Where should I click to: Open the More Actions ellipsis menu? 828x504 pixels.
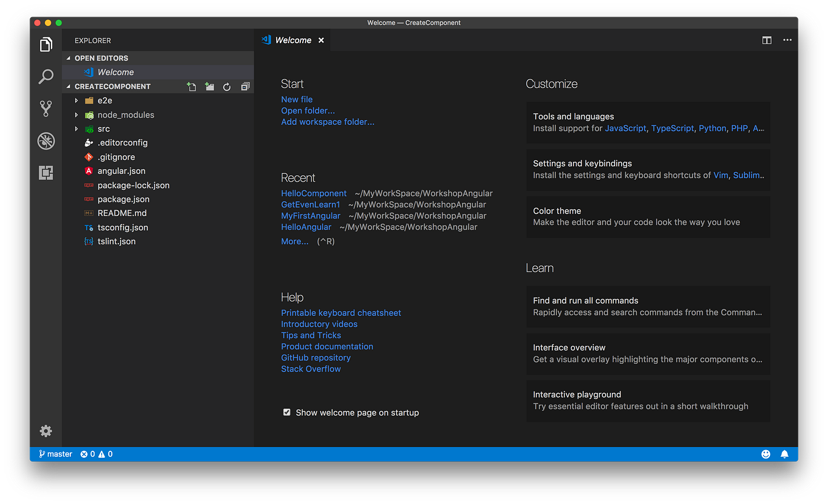coord(787,40)
